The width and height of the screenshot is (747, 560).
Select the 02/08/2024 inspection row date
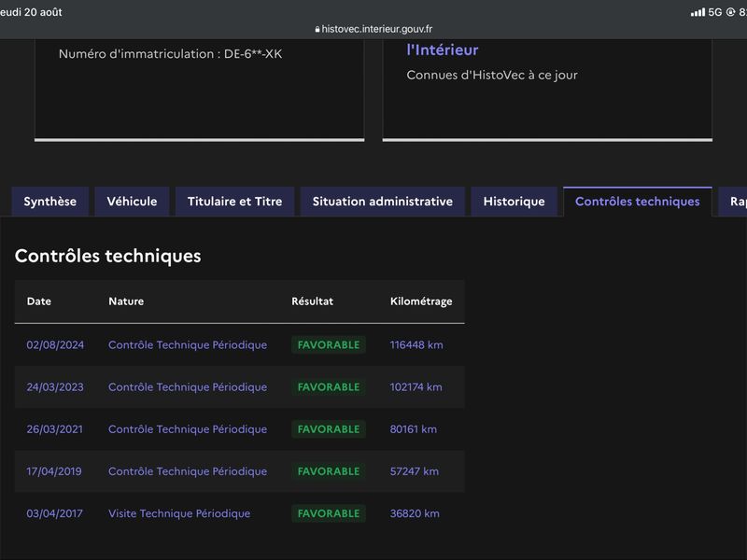(55, 344)
